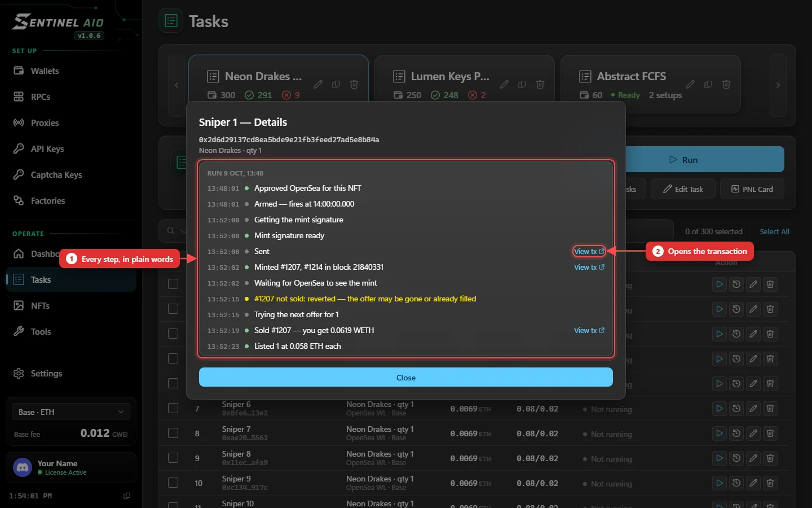Open View tx link for Sent step
The height and width of the screenshot is (508, 812).
click(x=589, y=251)
